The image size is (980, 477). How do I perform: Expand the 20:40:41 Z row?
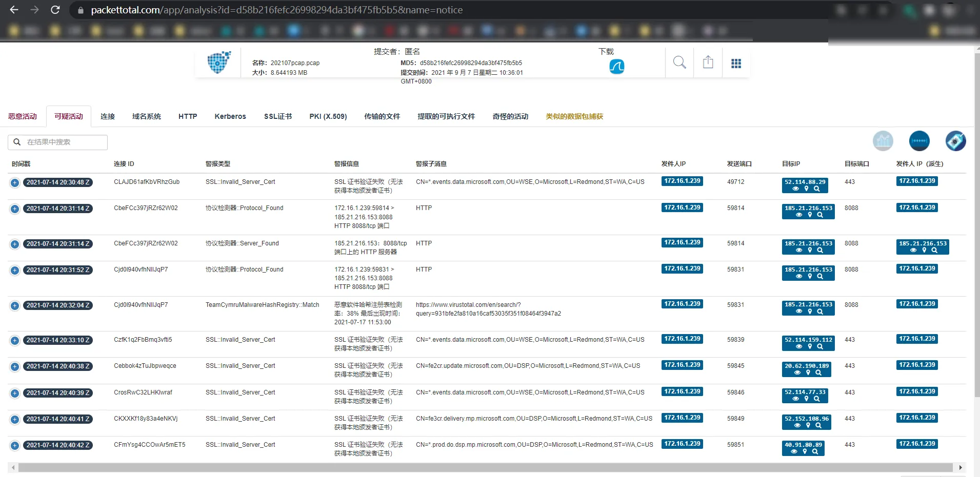(x=15, y=419)
